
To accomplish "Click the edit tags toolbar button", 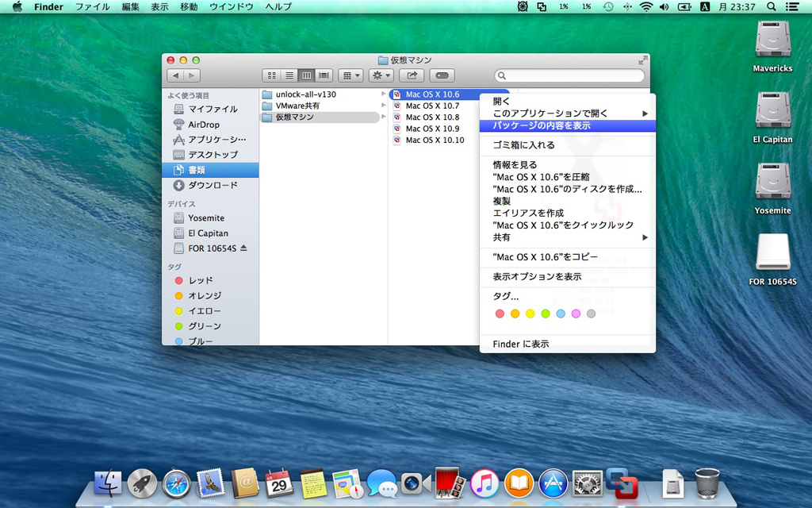I will point(442,75).
